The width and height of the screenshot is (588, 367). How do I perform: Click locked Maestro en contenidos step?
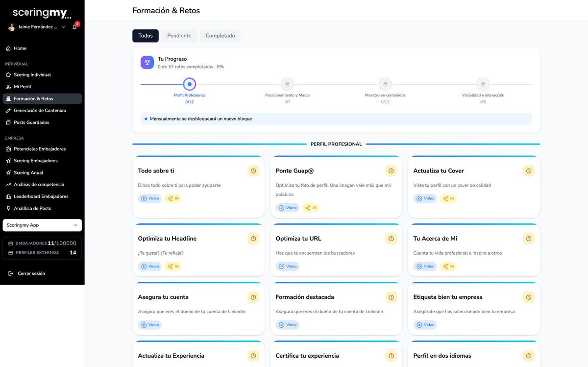(385, 84)
